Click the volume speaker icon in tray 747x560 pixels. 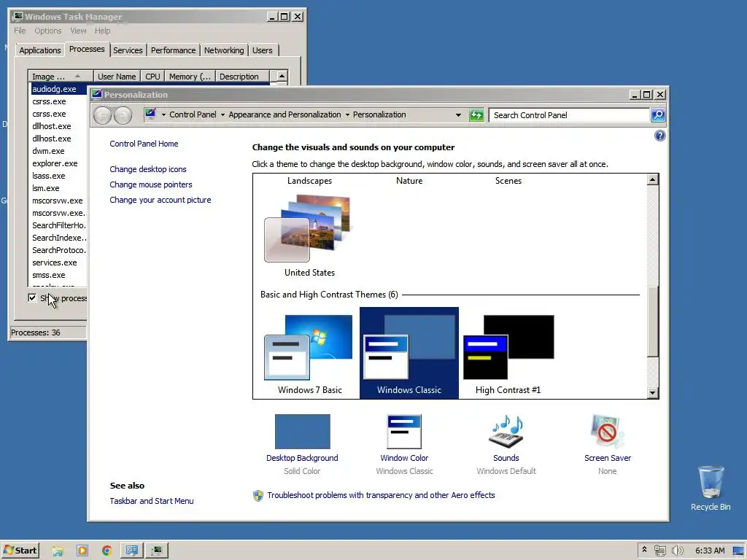(x=678, y=551)
